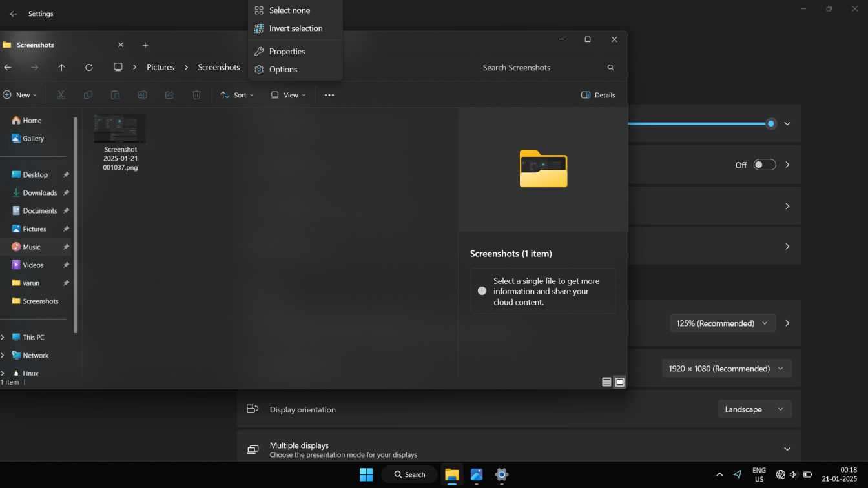Open the View dropdown
The height and width of the screenshot is (488, 868).
(x=288, y=95)
